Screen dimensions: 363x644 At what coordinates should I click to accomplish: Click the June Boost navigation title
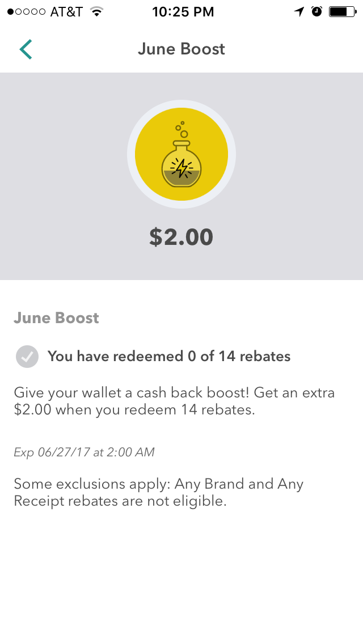point(181,49)
